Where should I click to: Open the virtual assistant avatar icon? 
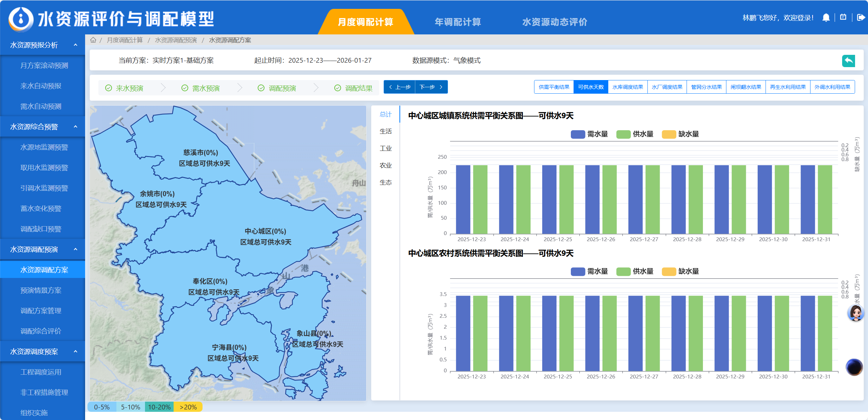pyautogui.click(x=855, y=312)
